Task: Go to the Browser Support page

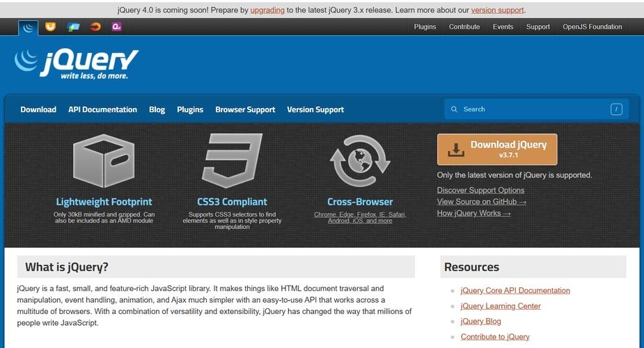Action: tap(245, 109)
